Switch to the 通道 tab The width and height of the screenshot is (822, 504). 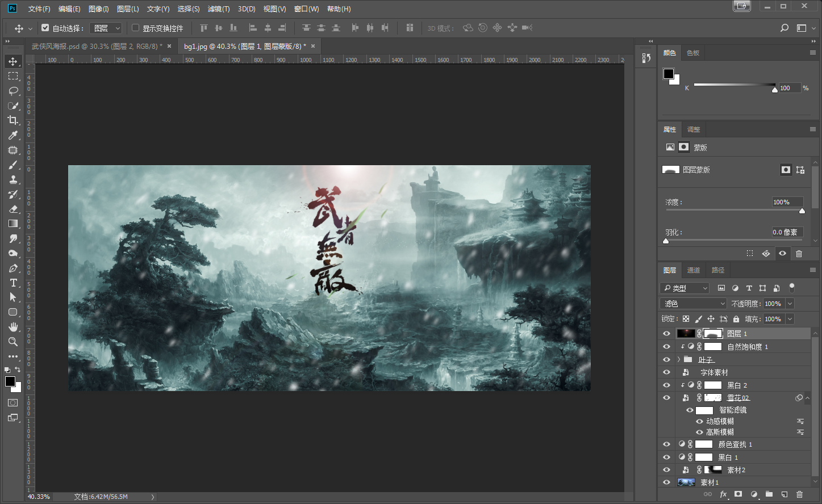tap(694, 270)
